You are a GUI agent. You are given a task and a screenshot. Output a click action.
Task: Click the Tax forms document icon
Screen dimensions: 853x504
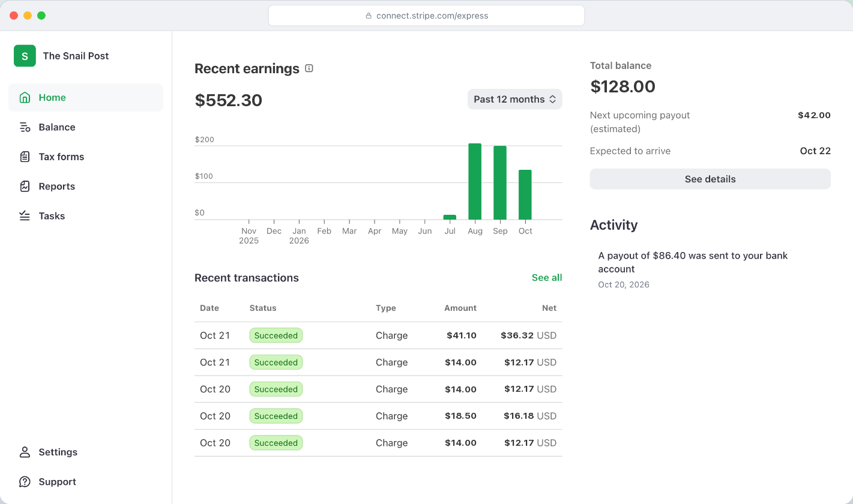tap(25, 157)
